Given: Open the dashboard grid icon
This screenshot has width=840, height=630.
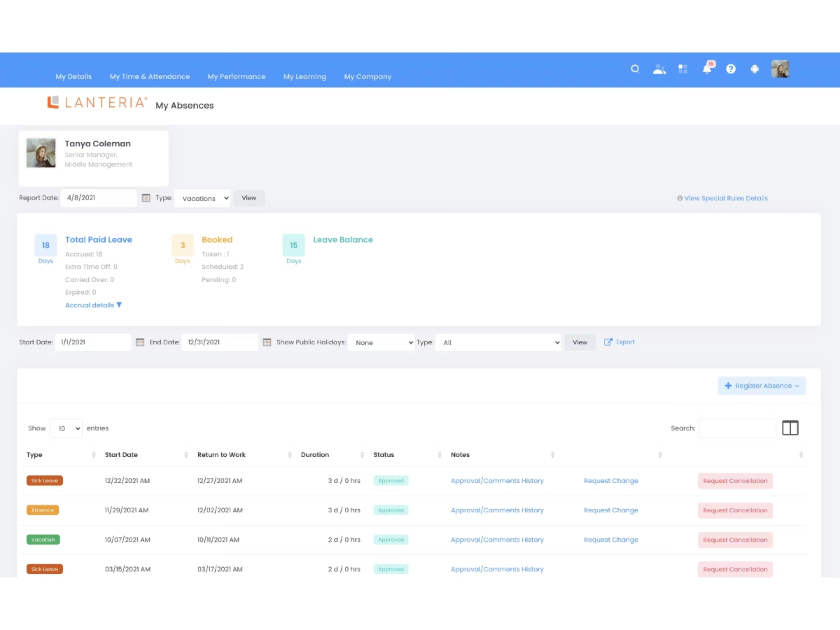Looking at the screenshot, I should [x=682, y=69].
